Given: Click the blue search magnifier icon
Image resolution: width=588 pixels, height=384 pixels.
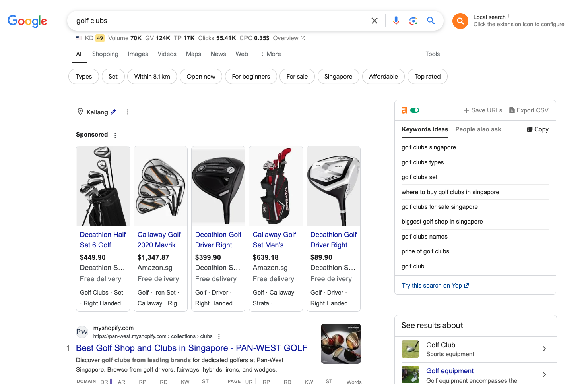Looking at the screenshot, I should click(x=431, y=21).
